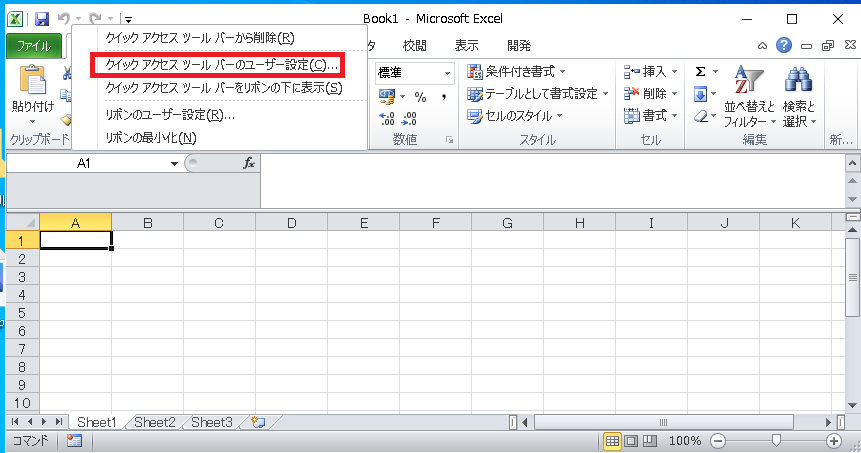Select column D header
This screenshot has width=861, height=453.
[x=291, y=223]
